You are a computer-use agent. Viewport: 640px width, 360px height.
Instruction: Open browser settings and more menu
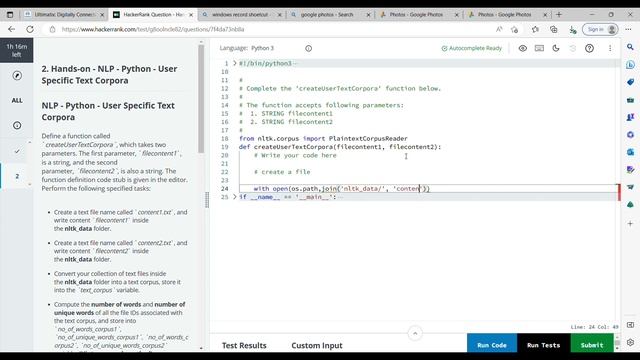pyautogui.click(x=629, y=29)
